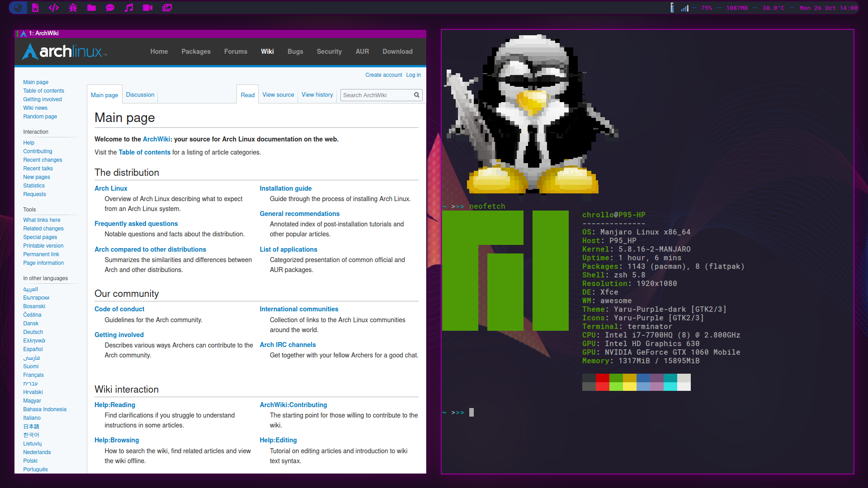Click the ArchWiki search magnifier icon
The image size is (868, 488).
pos(417,95)
